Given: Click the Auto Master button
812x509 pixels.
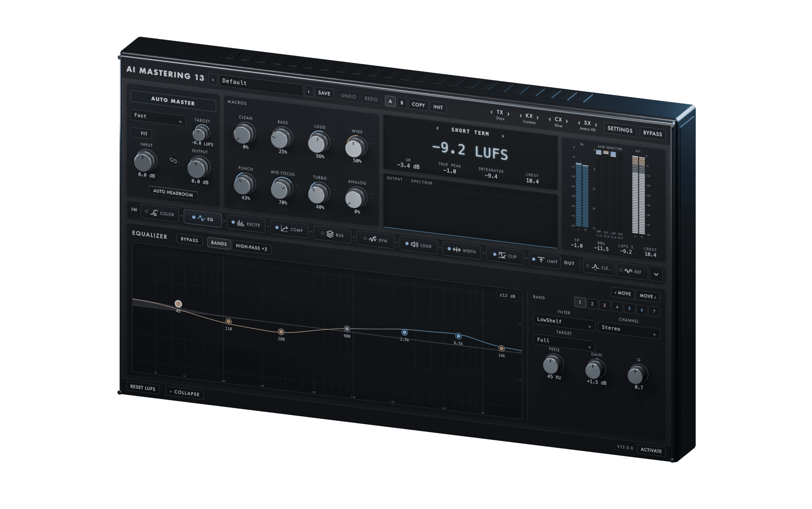Looking at the screenshot, I should click(173, 101).
